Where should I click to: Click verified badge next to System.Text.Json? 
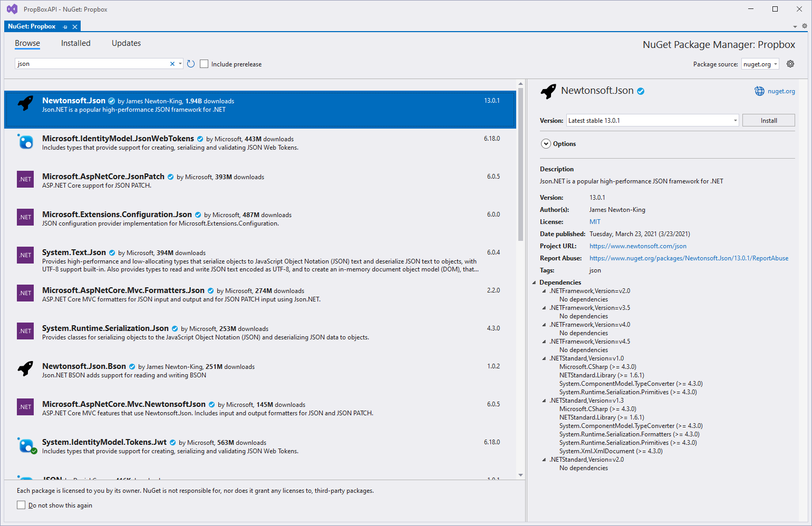(112, 253)
